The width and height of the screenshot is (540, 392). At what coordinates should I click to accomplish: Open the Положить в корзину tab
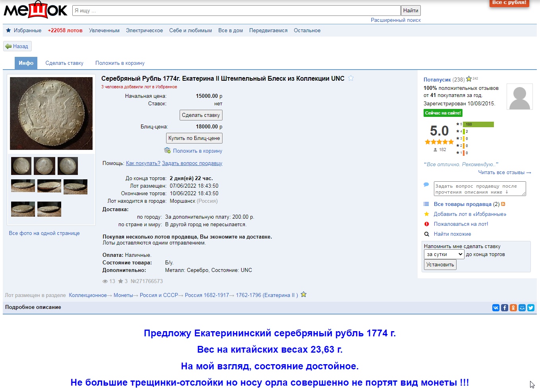(120, 63)
